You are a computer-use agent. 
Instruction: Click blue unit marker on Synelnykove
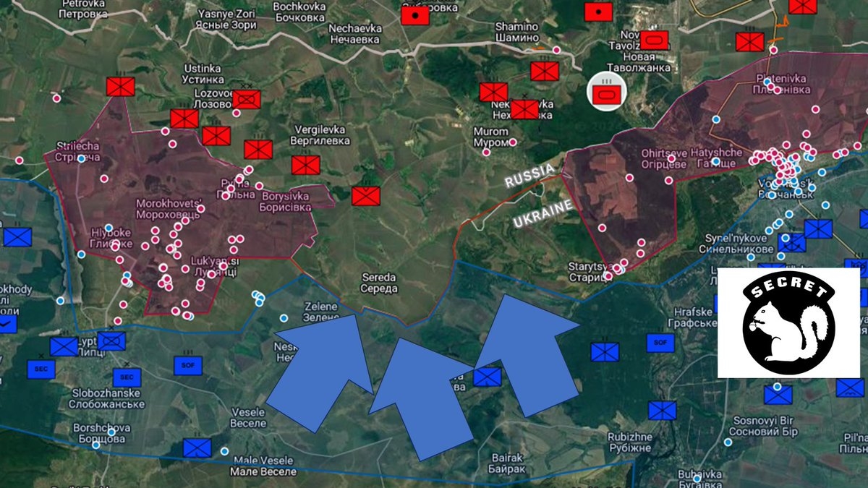pos(792,242)
